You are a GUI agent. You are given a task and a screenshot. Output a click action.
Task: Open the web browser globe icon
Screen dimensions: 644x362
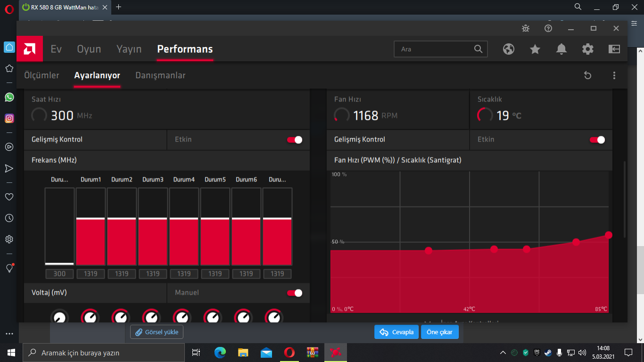(x=509, y=49)
